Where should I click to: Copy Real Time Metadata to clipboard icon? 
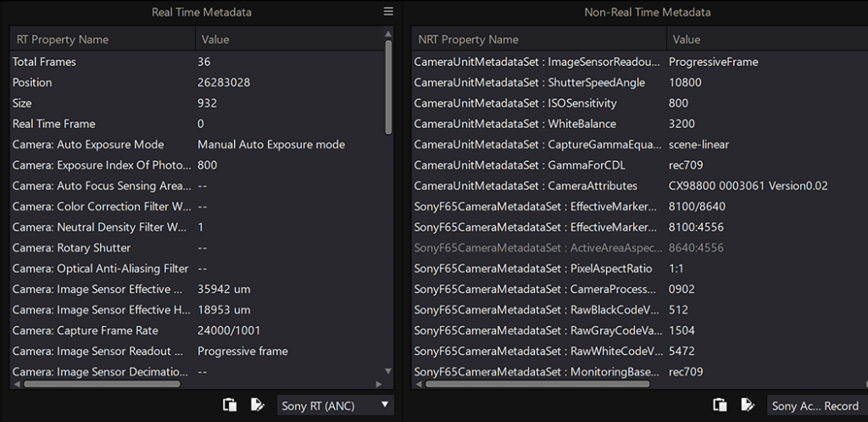[x=230, y=405]
